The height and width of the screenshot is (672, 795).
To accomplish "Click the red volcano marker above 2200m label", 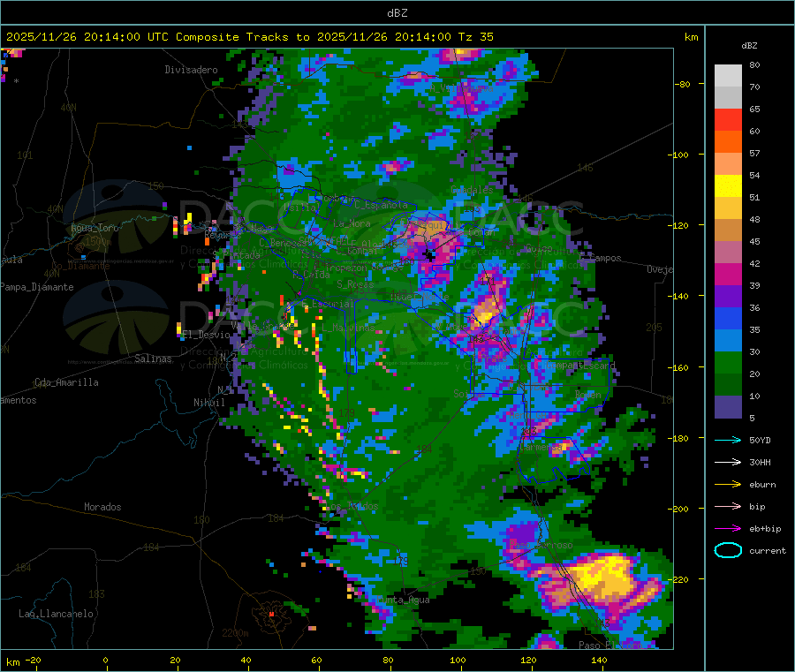I will [271, 614].
